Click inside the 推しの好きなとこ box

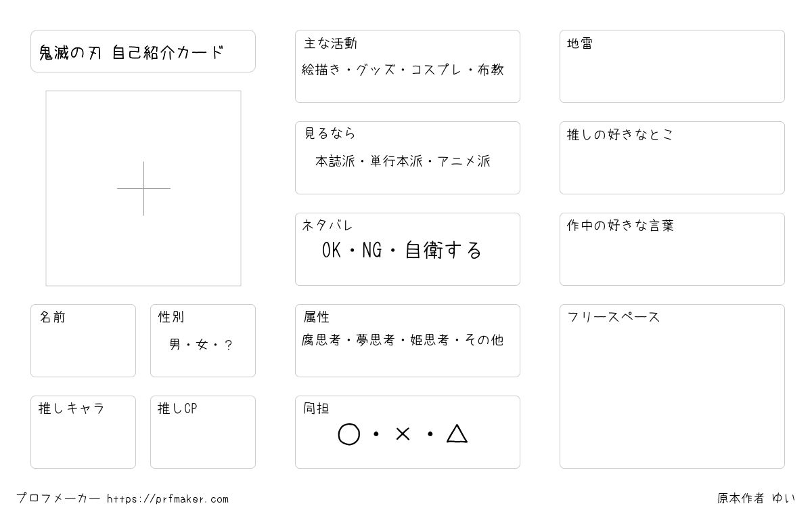point(672,158)
